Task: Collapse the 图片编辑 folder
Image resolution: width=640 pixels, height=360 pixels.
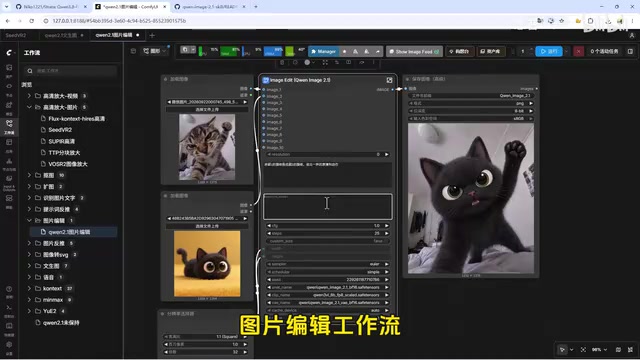Action: click(x=29, y=220)
